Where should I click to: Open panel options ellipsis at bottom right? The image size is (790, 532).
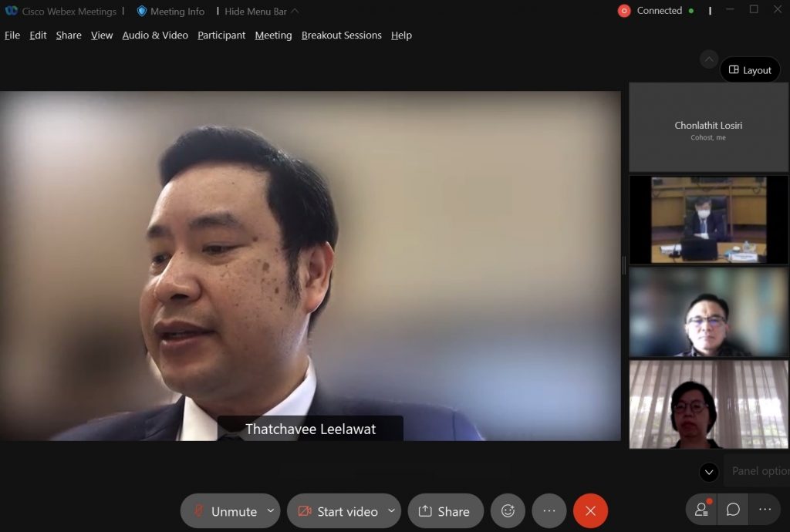click(x=765, y=510)
